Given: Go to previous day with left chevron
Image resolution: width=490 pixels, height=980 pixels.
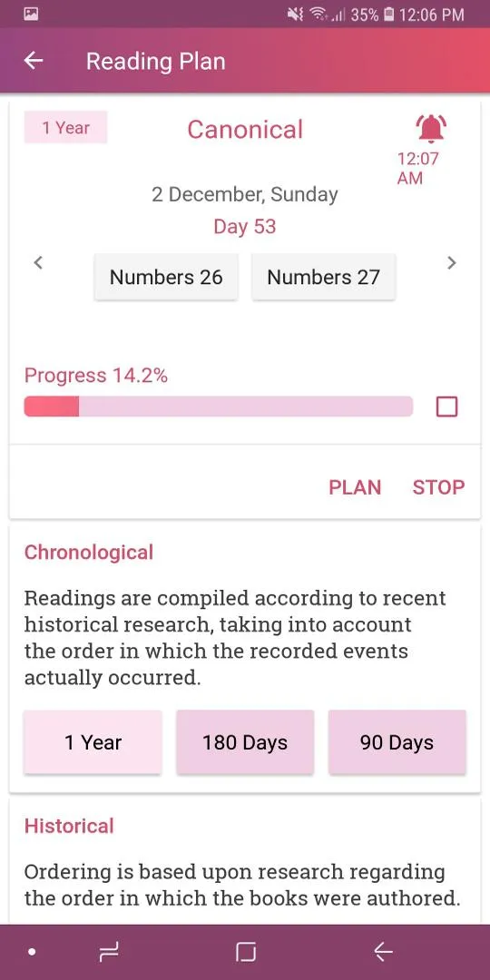Looking at the screenshot, I should [38, 263].
